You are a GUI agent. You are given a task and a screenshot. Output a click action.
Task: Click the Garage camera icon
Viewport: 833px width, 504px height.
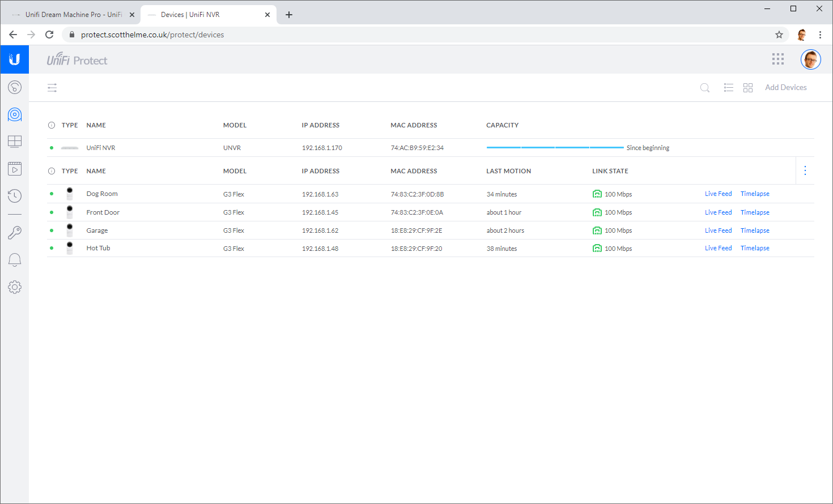pyautogui.click(x=70, y=230)
